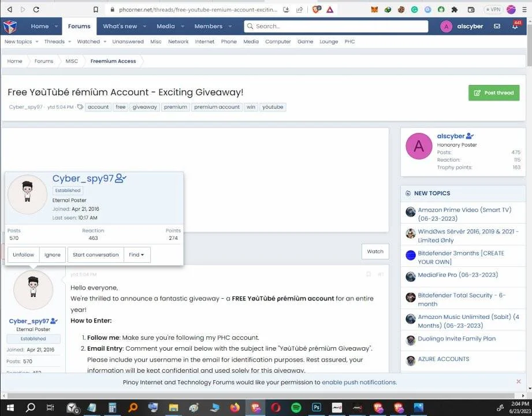
Task: Open Firefox from the taskbar
Action: (235, 407)
